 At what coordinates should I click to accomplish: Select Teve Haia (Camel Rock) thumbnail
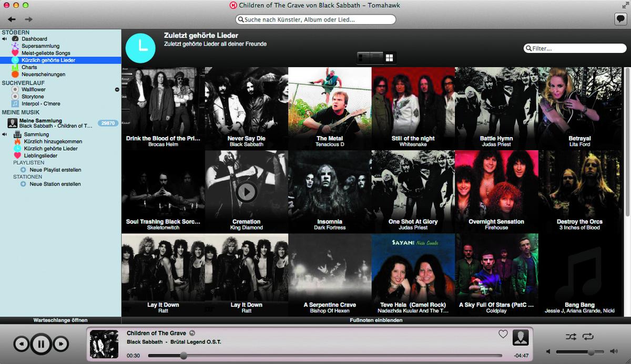[413, 275]
